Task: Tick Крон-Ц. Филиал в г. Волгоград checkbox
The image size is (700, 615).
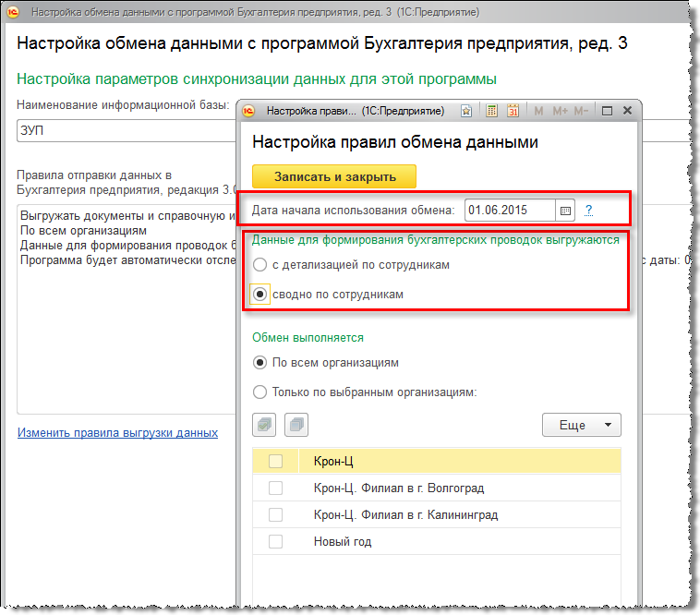Action: [x=275, y=488]
